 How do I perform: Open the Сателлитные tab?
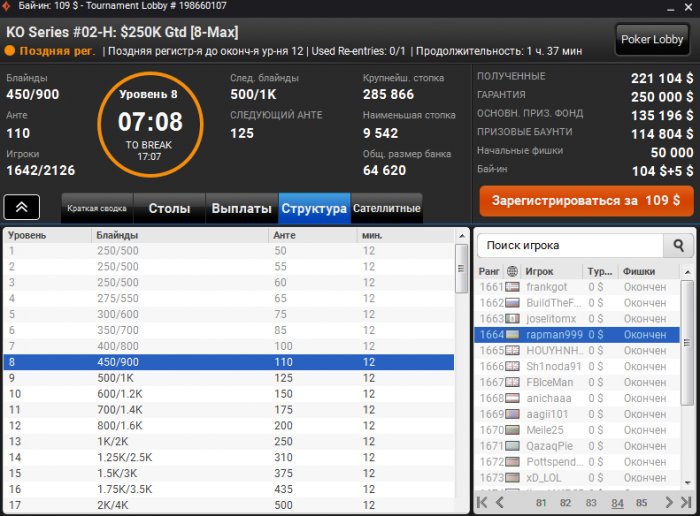[387, 208]
